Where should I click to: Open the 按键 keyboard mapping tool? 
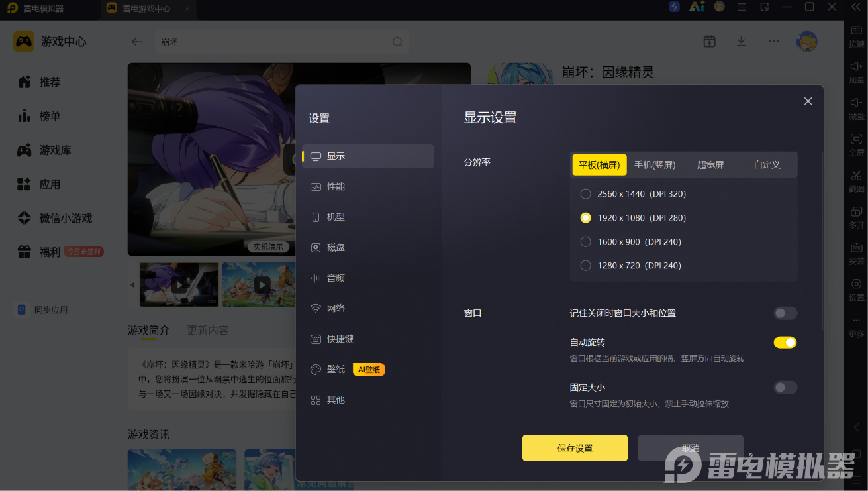[857, 36]
